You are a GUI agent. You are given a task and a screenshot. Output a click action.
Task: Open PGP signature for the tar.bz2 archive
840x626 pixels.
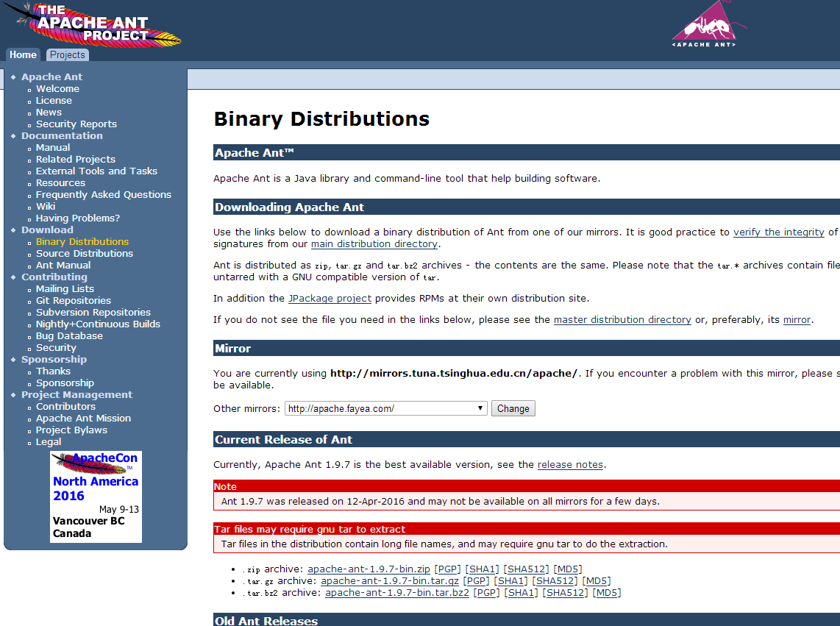click(x=486, y=593)
